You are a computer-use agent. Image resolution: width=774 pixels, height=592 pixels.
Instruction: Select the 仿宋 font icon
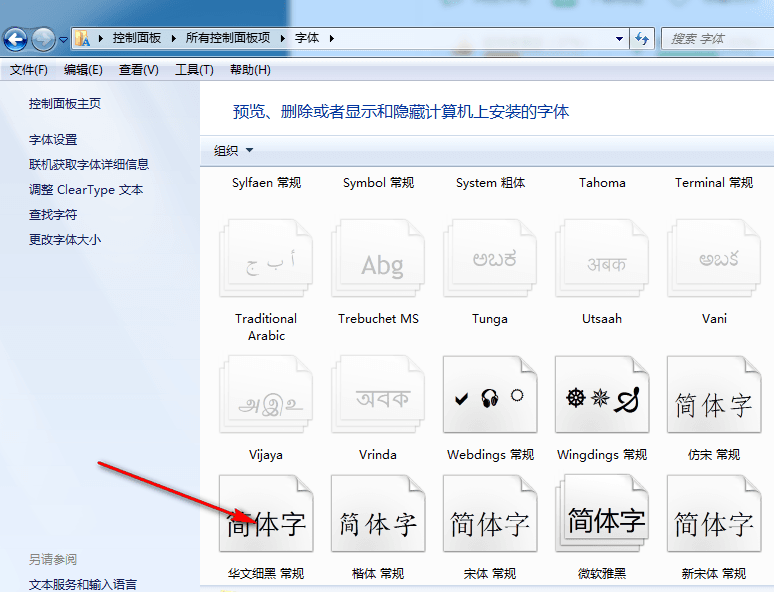[714, 398]
